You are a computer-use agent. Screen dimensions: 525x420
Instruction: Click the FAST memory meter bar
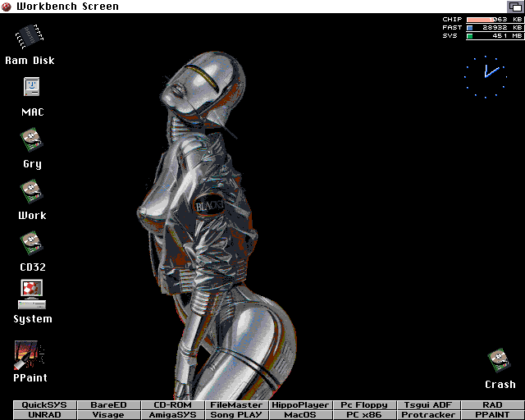click(x=495, y=28)
